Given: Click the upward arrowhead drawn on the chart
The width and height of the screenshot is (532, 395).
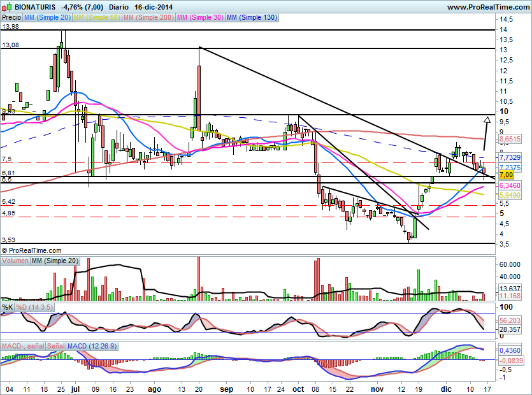Looking at the screenshot, I should click(487, 119).
